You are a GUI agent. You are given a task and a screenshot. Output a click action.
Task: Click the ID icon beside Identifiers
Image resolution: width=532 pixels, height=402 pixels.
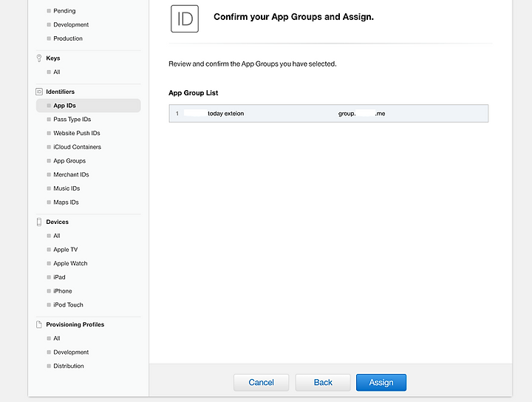(x=39, y=92)
